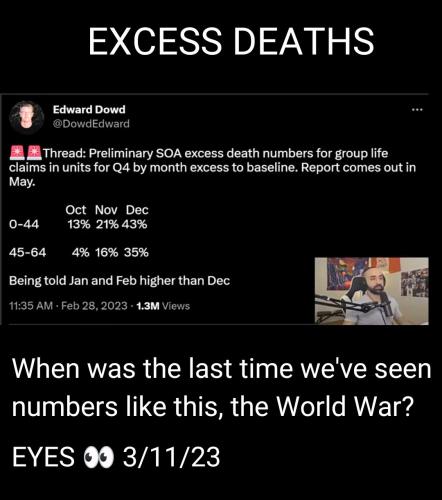The width and height of the screenshot is (442, 500).
Task: Click the Nov column header
Action: [x=106, y=210]
